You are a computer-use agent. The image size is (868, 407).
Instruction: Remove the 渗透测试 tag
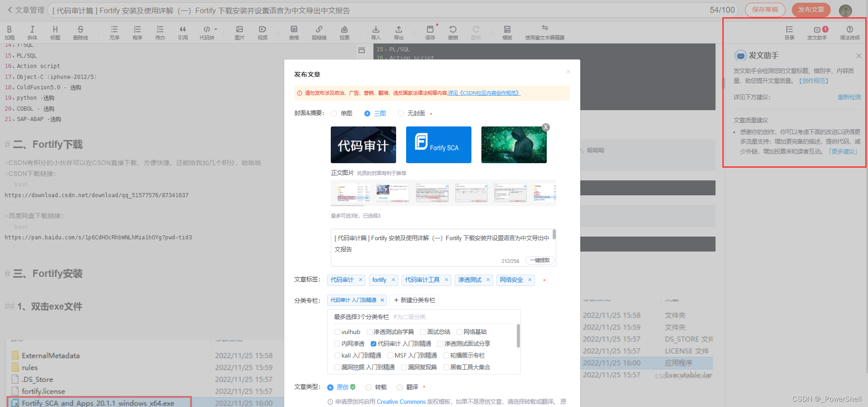(488, 280)
